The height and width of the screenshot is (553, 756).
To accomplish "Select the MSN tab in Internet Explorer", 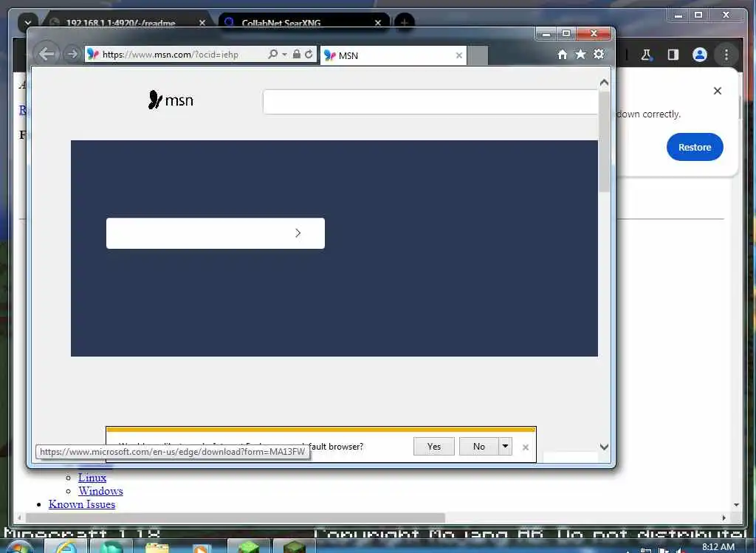I will click(392, 55).
